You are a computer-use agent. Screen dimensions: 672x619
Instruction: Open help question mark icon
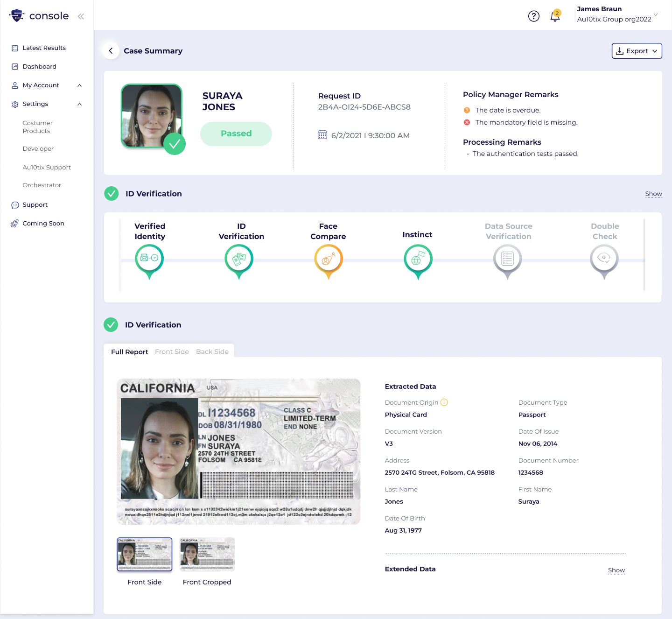pyautogui.click(x=534, y=16)
